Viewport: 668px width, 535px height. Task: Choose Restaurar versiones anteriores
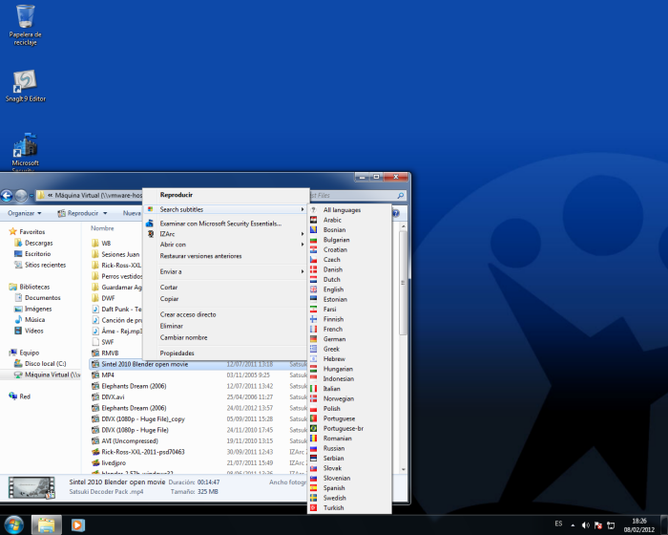coord(226,256)
